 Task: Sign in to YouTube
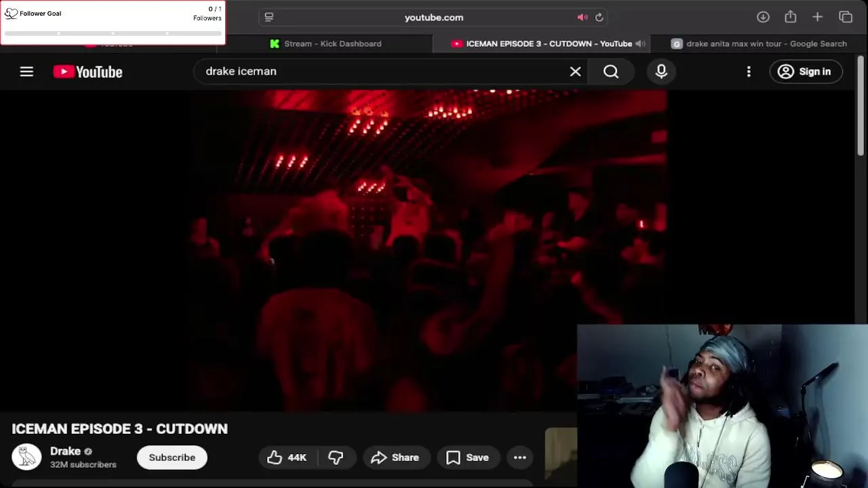pyautogui.click(x=806, y=71)
